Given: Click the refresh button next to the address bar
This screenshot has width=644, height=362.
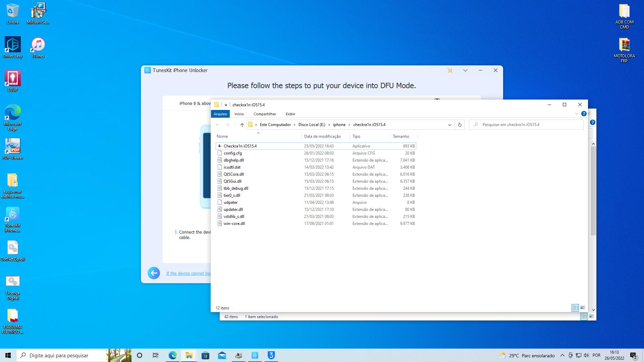Looking at the screenshot, I should pyautogui.click(x=460, y=125).
